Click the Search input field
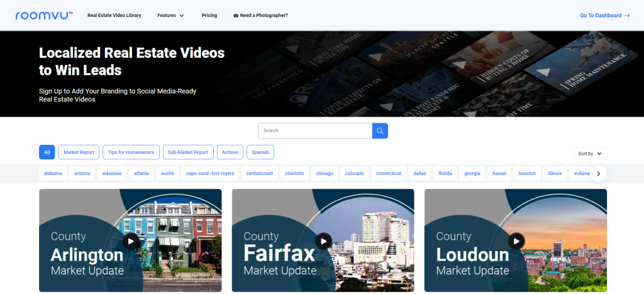This screenshot has width=644, height=294. tap(314, 131)
